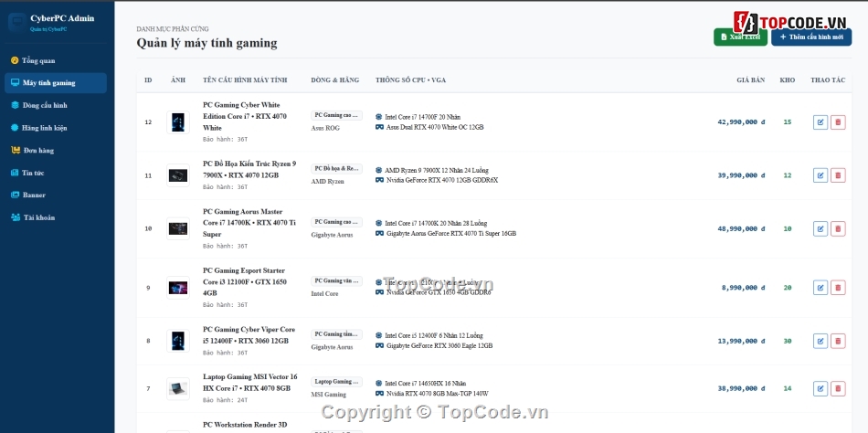Click price 48,990,000 đ

point(741,228)
